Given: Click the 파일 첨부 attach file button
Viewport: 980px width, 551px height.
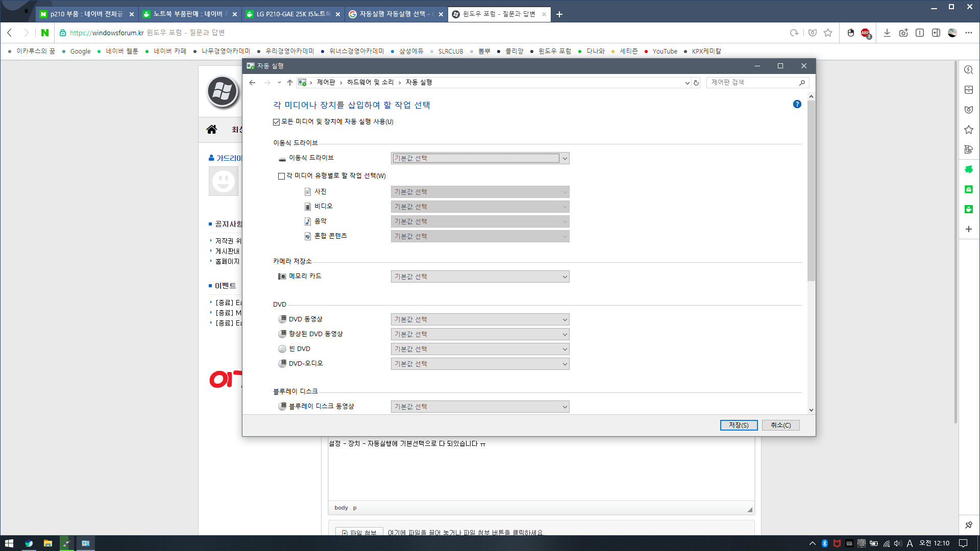Looking at the screenshot, I should 359,532.
